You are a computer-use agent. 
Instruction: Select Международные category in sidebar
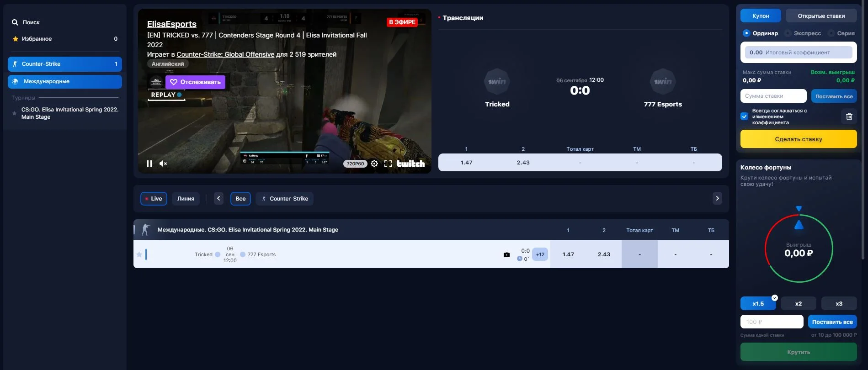65,81
